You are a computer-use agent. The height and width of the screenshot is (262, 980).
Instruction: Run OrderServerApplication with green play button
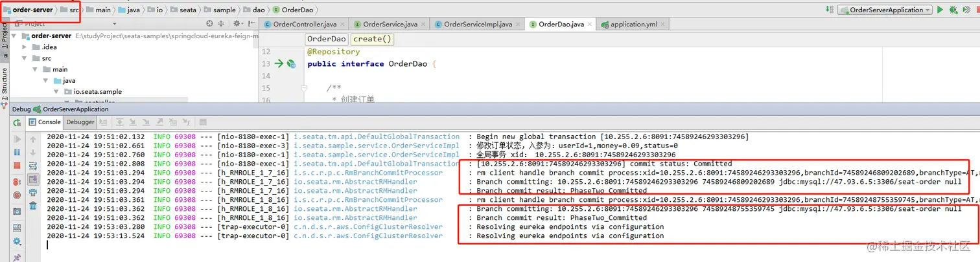pos(940,10)
